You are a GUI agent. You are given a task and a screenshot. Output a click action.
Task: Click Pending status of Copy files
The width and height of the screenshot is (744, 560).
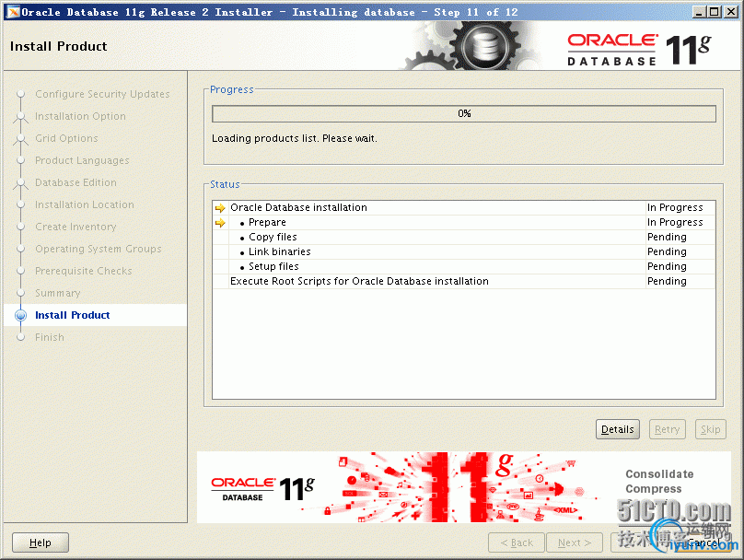coord(667,237)
